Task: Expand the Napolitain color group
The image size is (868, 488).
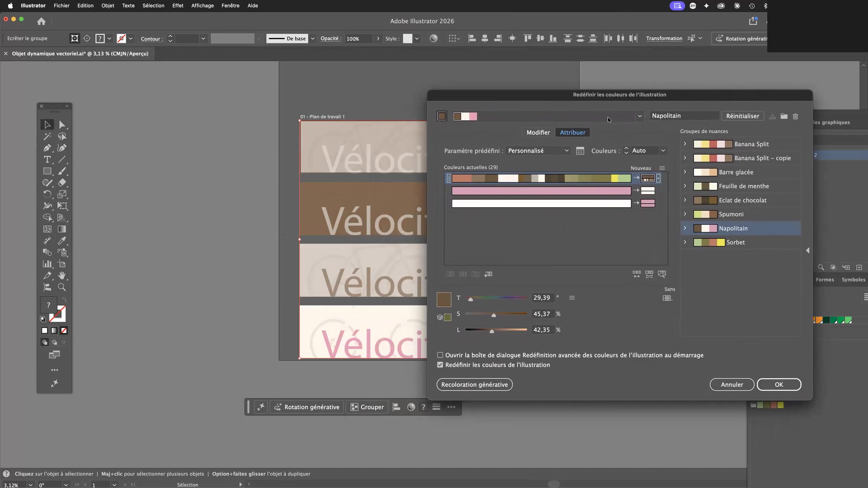Action: click(x=685, y=228)
